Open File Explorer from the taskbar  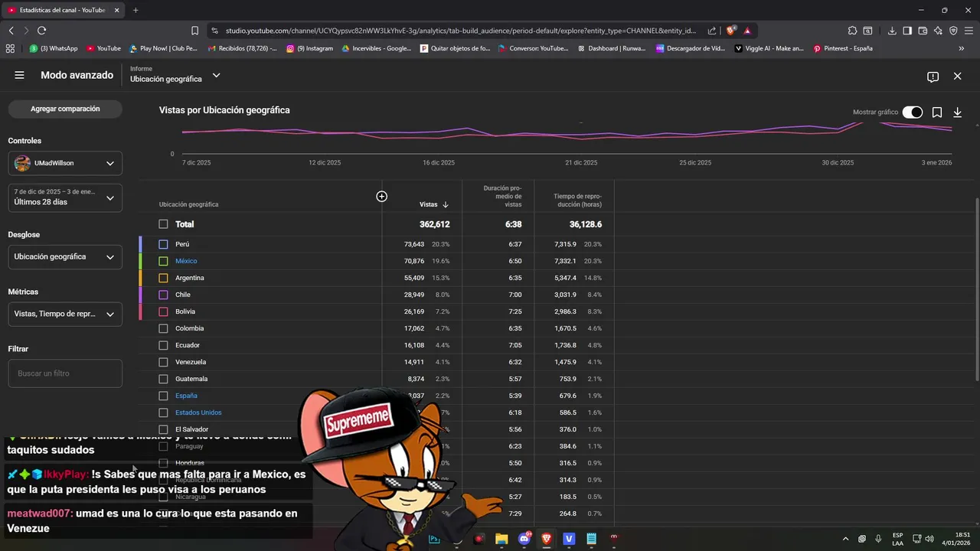coord(501,539)
